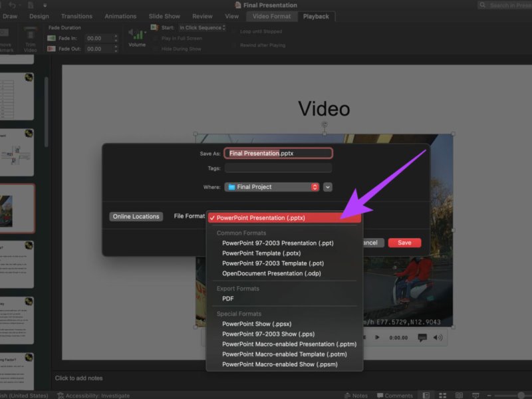
Task: Edit the Save As filename field
Action: pyautogui.click(x=278, y=154)
